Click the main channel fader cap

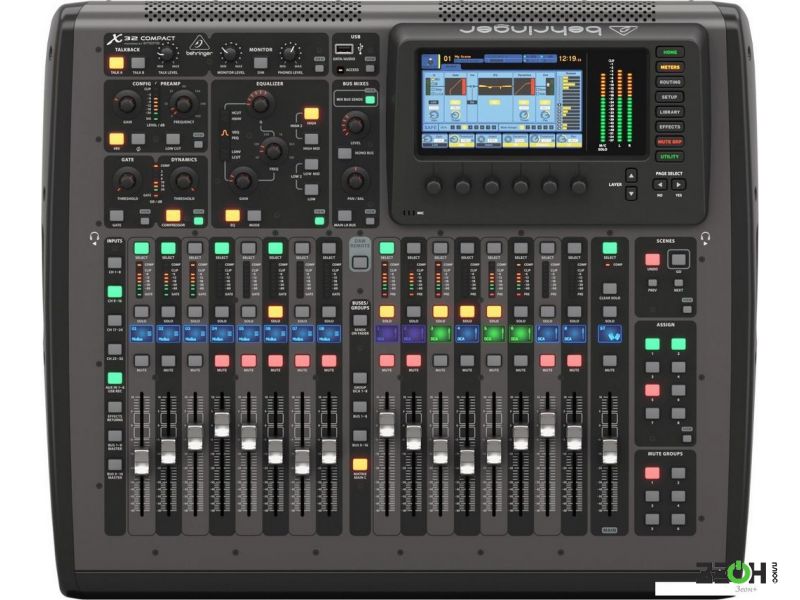tap(609, 451)
